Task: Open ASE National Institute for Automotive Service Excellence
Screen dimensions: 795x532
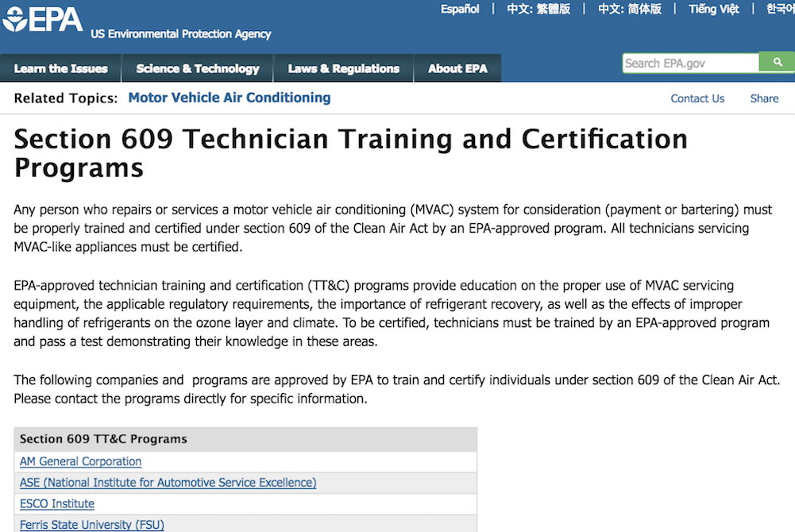Action: click(x=168, y=483)
